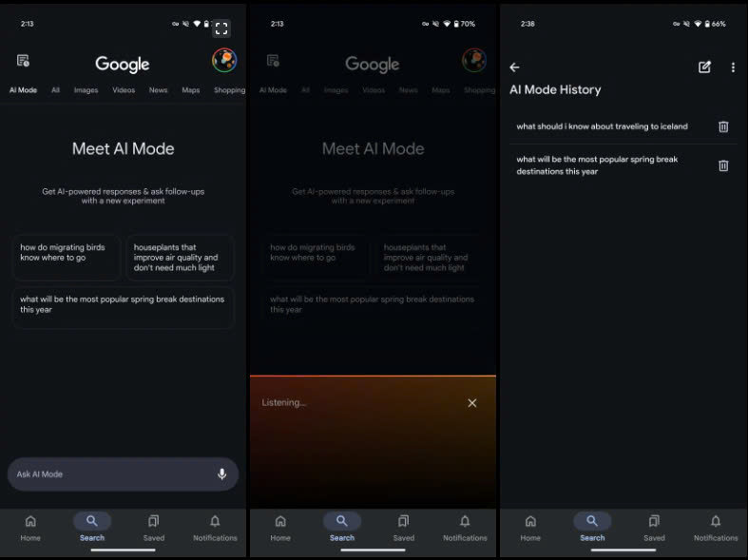
Task: Open profile avatar on the first Google screen
Action: pos(224,61)
